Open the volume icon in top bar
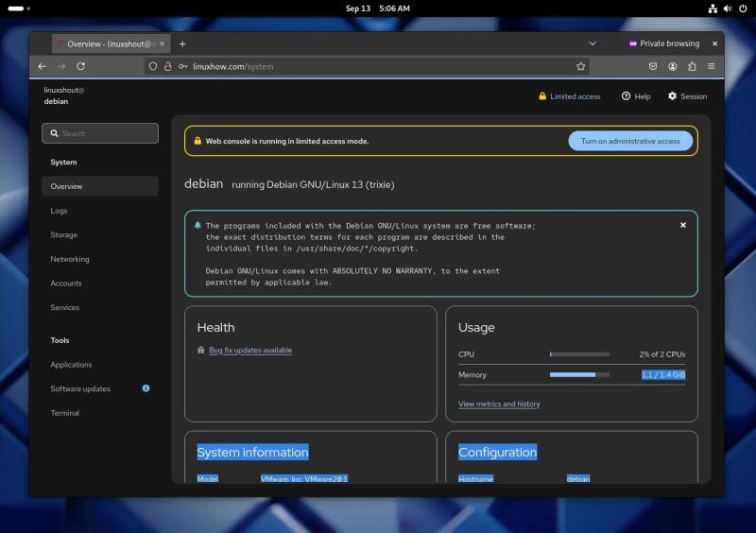Image resolution: width=756 pixels, height=533 pixels. click(728, 9)
